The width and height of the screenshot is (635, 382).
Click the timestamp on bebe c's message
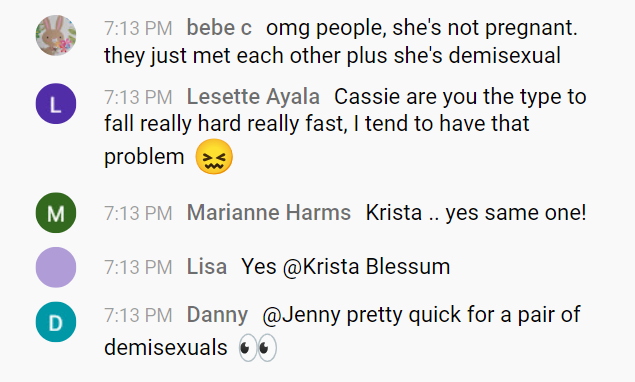pos(138,28)
